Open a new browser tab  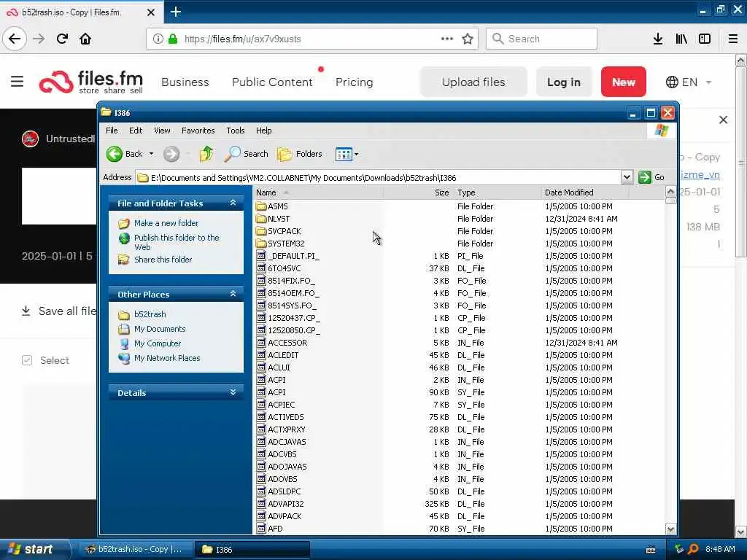click(x=176, y=12)
